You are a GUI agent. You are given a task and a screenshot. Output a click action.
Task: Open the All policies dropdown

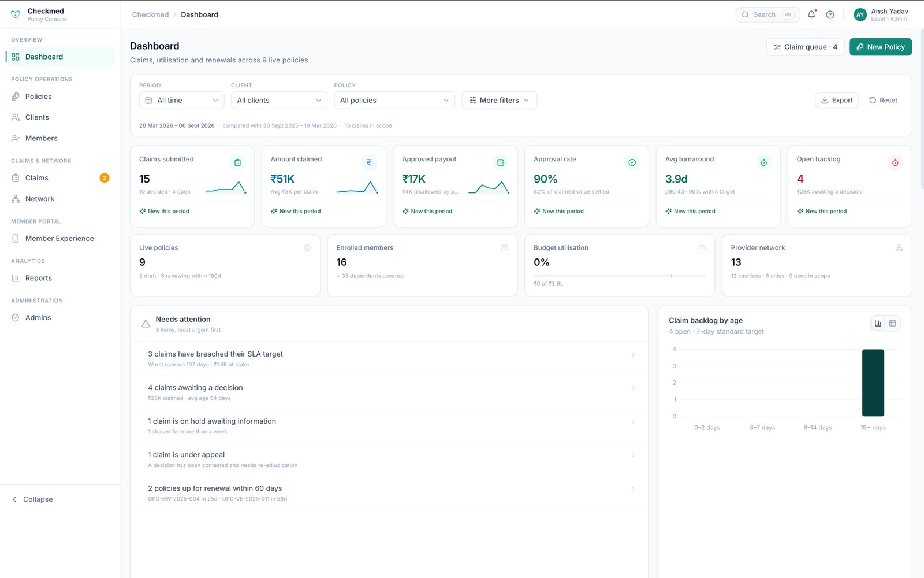(394, 100)
